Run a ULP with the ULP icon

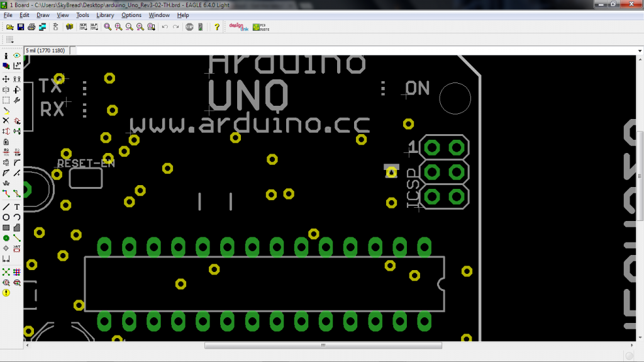[x=94, y=27]
